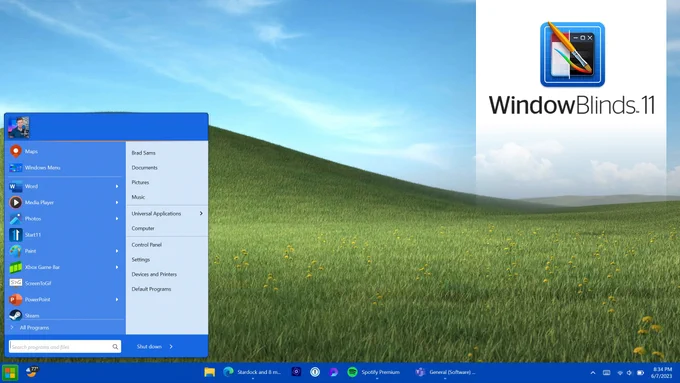680x383 pixels.
Task: Switch to Teams General (Software) window
Action: 445,372
